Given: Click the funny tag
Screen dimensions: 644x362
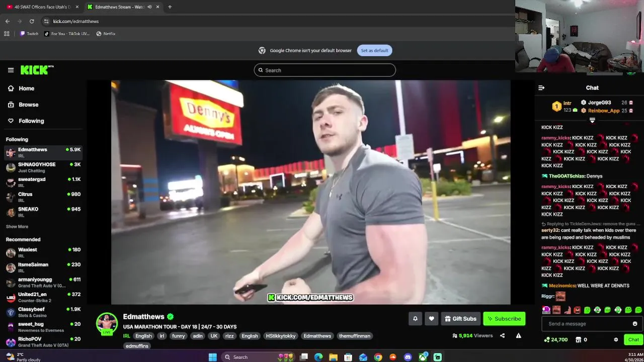Looking at the screenshot, I should click(179, 336).
